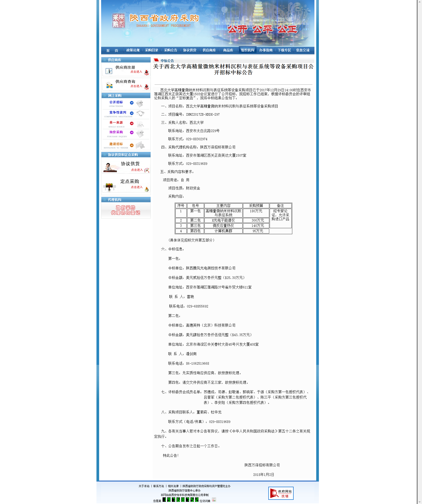
Task: Click the visitor statistics chart icon
Action: [214, 500]
